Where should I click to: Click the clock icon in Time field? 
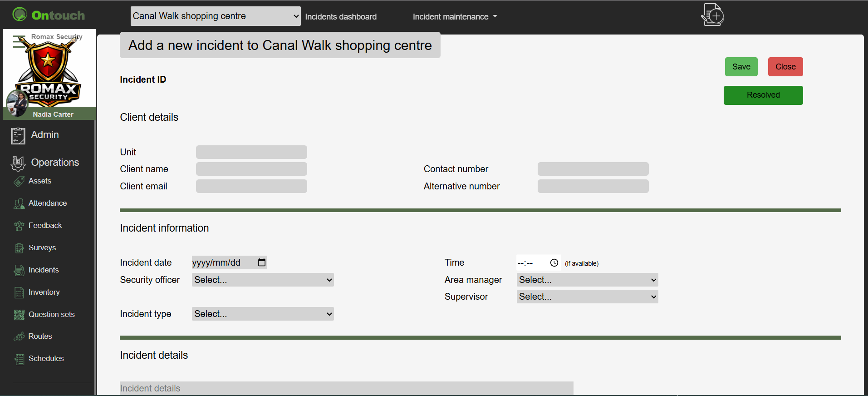coord(554,263)
